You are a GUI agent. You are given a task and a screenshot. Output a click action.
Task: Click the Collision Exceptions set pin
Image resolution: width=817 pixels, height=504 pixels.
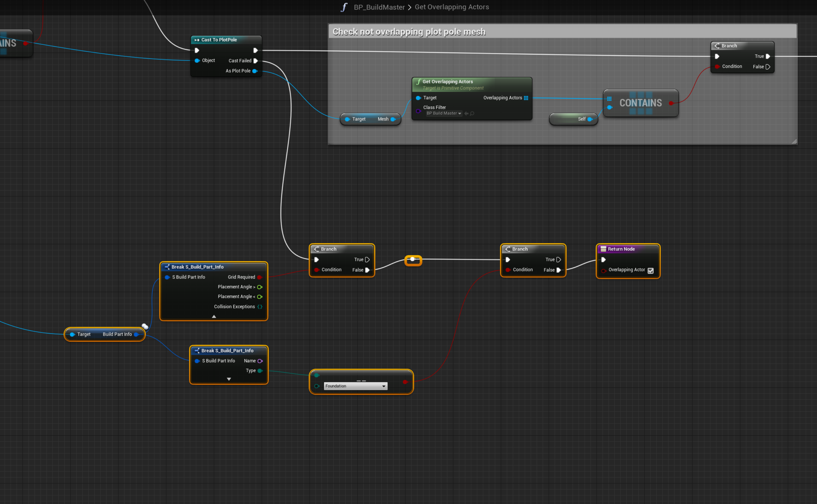tap(260, 307)
